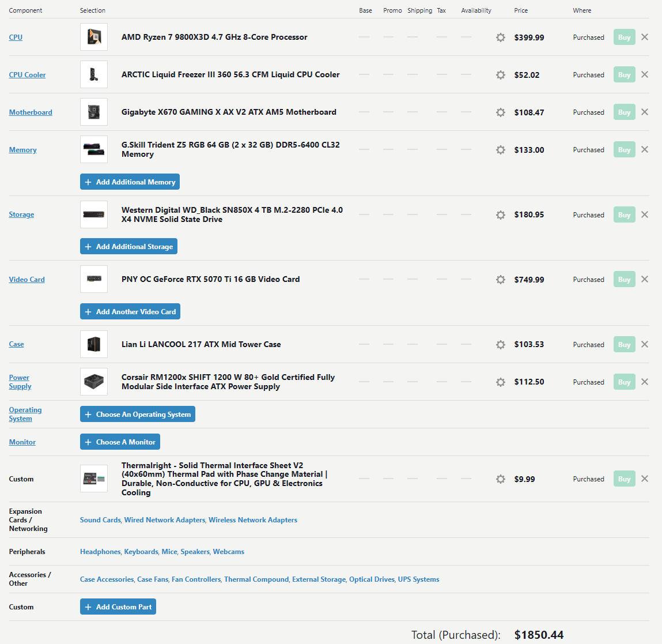Click Add Additional Storage button
Viewport: 662px width, 644px height.
(128, 246)
